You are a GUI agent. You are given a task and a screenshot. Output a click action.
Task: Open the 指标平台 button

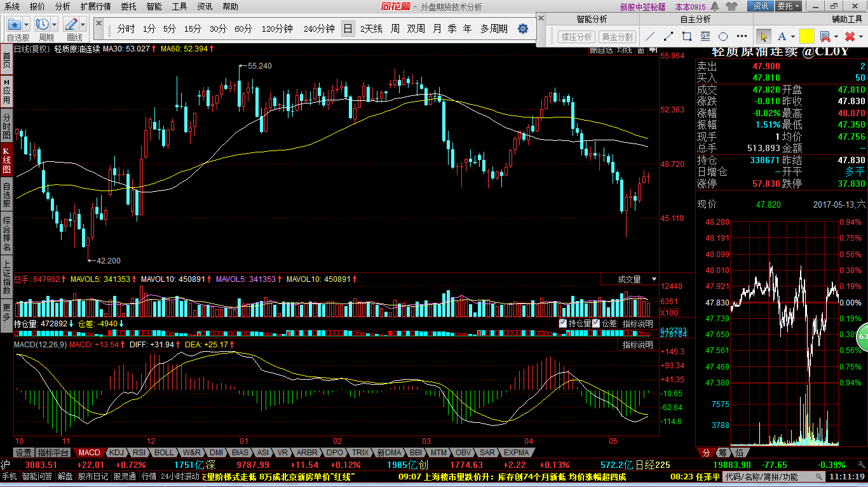pyautogui.click(x=53, y=453)
